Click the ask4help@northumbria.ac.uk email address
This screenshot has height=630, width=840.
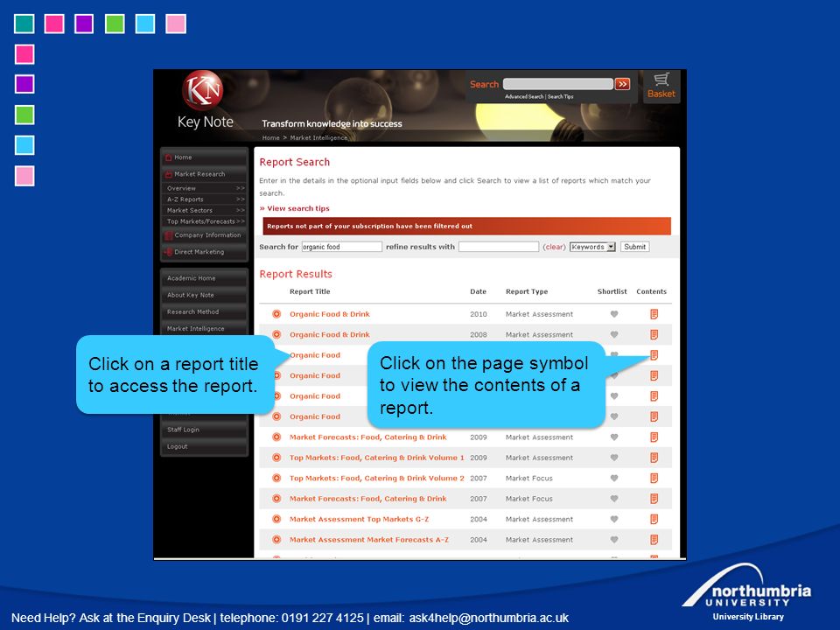click(488, 618)
